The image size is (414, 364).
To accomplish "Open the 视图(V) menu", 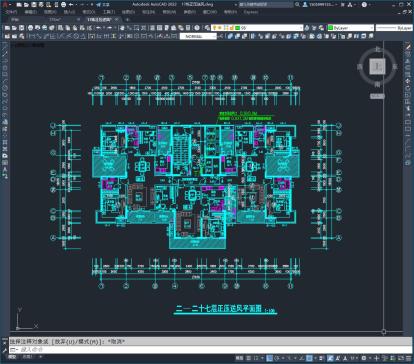I will (x=50, y=12).
